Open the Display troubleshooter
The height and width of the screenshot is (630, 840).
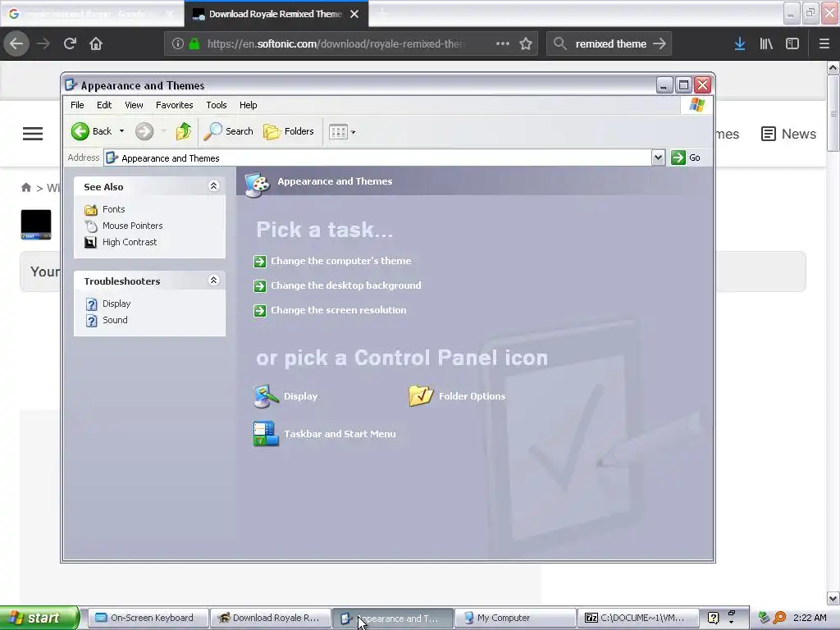coord(116,304)
